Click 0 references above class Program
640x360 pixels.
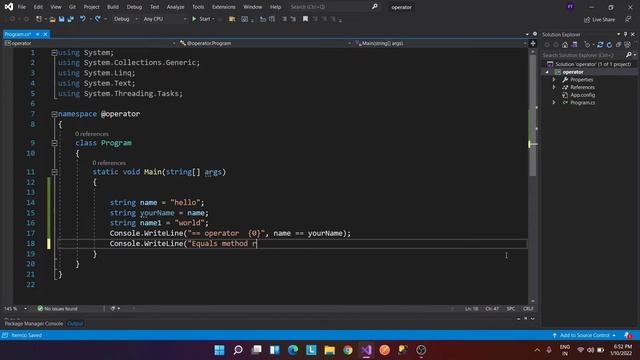[92, 134]
